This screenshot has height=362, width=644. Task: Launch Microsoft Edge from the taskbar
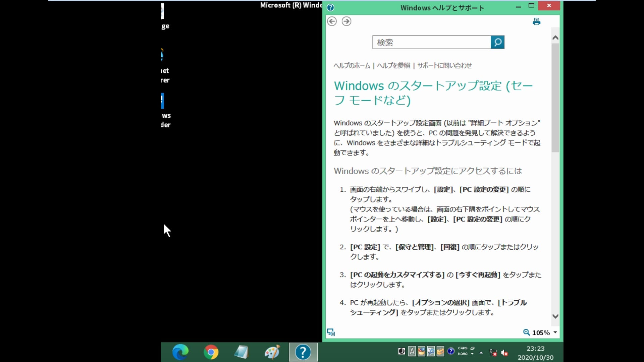(x=180, y=352)
